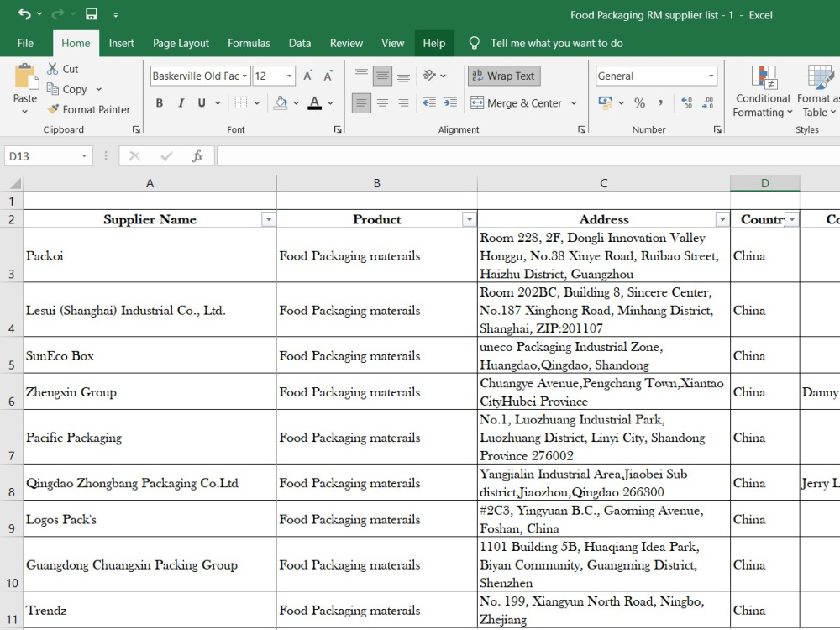The height and width of the screenshot is (630, 840).
Task: Click the Format Painter brush icon
Action: pyautogui.click(x=53, y=109)
